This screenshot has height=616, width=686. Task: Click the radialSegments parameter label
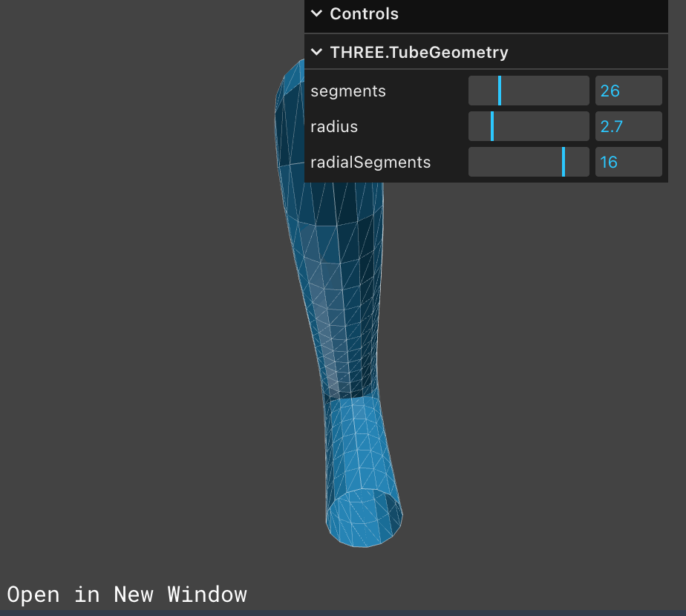(x=371, y=162)
